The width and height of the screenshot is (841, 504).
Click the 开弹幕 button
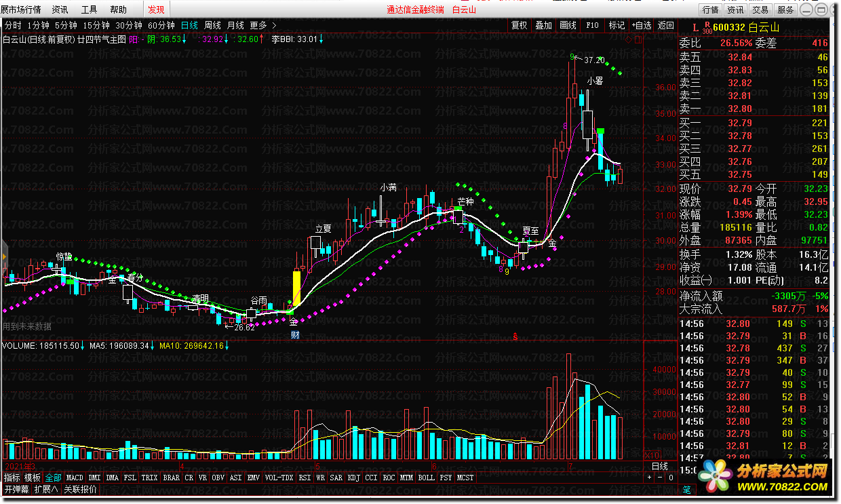tap(17, 488)
